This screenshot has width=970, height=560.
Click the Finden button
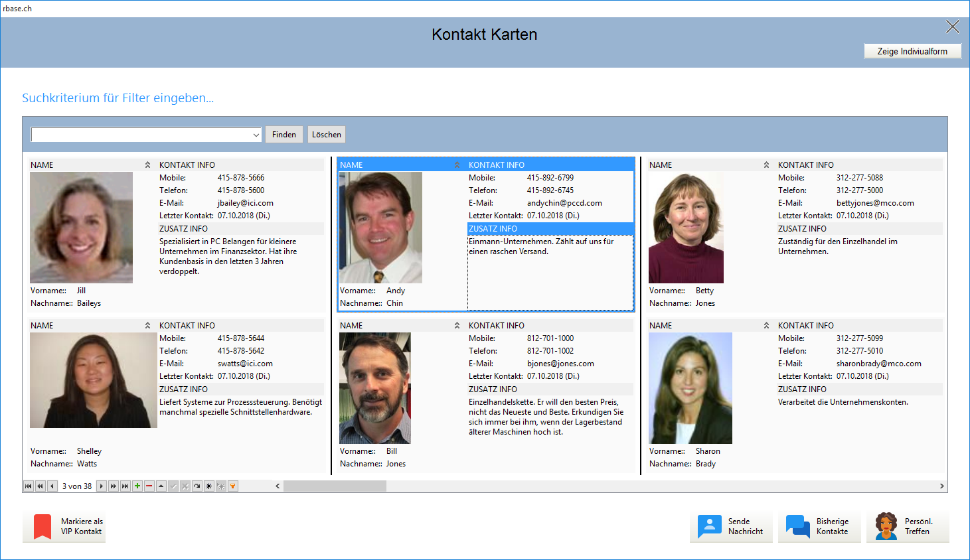pos(284,135)
